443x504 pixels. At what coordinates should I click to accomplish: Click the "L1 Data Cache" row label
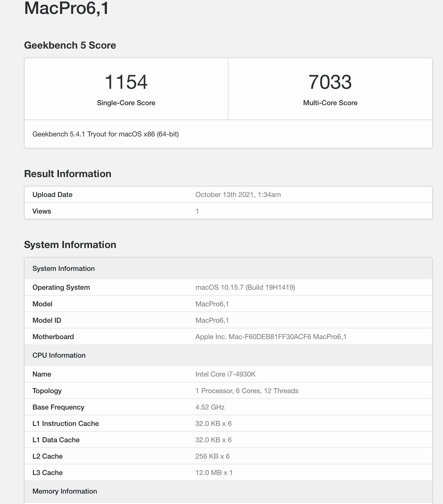point(56,440)
